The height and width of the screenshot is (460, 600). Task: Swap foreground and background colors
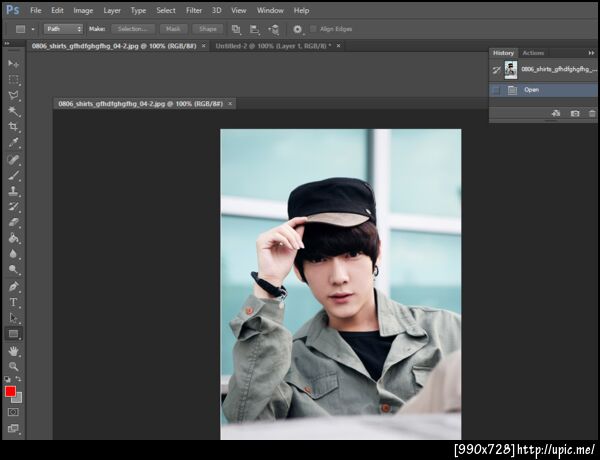(x=18, y=379)
